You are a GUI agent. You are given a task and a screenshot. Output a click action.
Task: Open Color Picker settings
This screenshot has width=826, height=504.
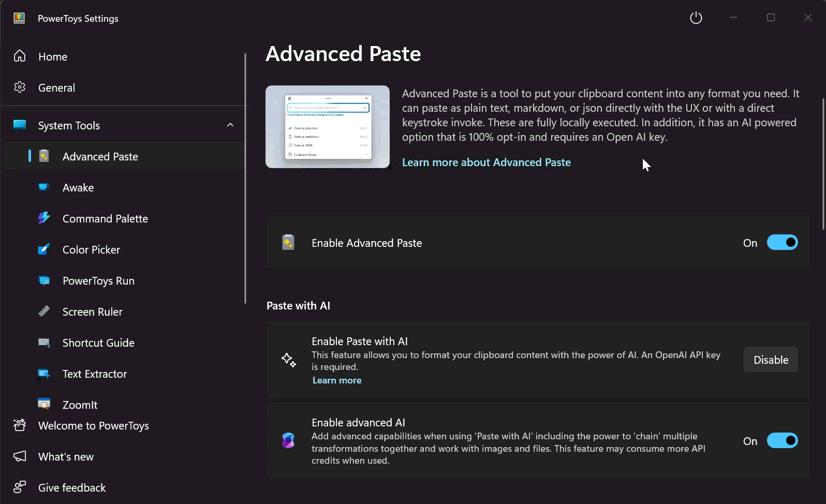[124, 249]
